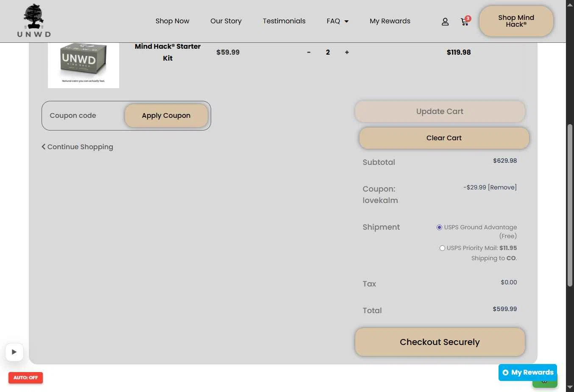Open My Rewards in the navigation bar
This screenshot has height=392, width=574.
(x=390, y=21)
